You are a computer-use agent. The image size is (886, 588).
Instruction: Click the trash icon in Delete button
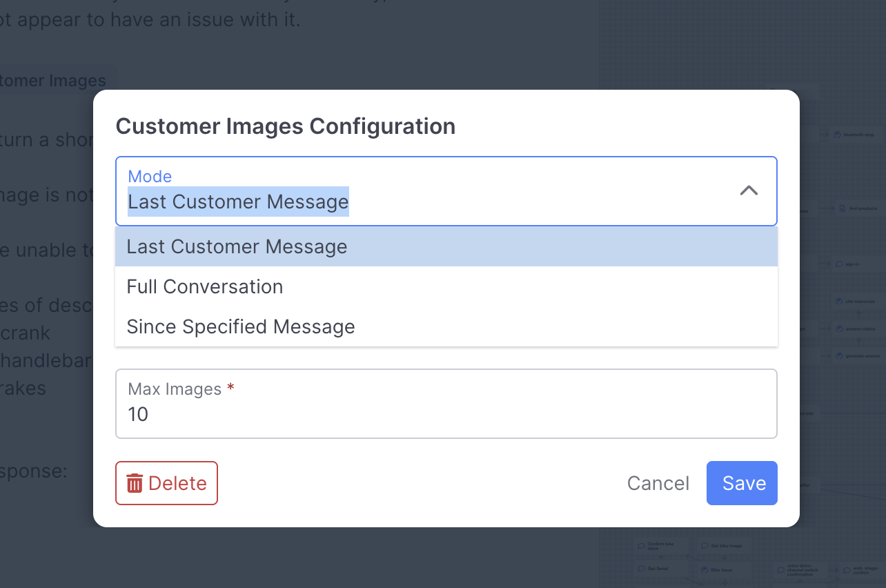click(x=135, y=483)
